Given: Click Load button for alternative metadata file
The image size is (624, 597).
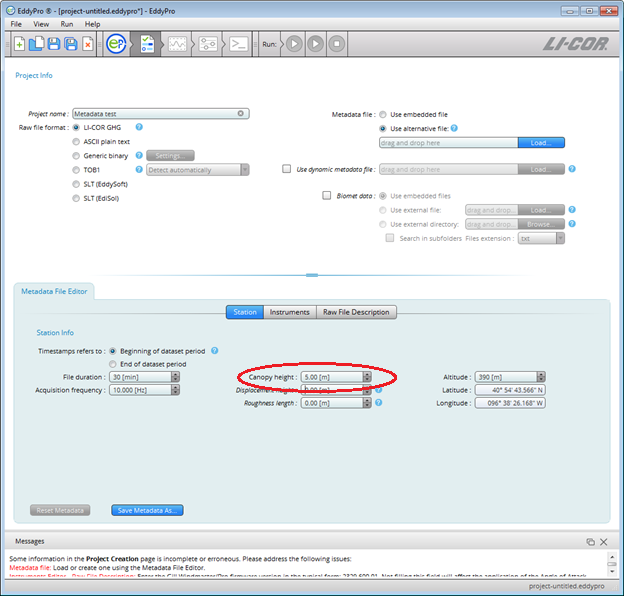Looking at the screenshot, I should pyautogui.click(x=541, y=143).
